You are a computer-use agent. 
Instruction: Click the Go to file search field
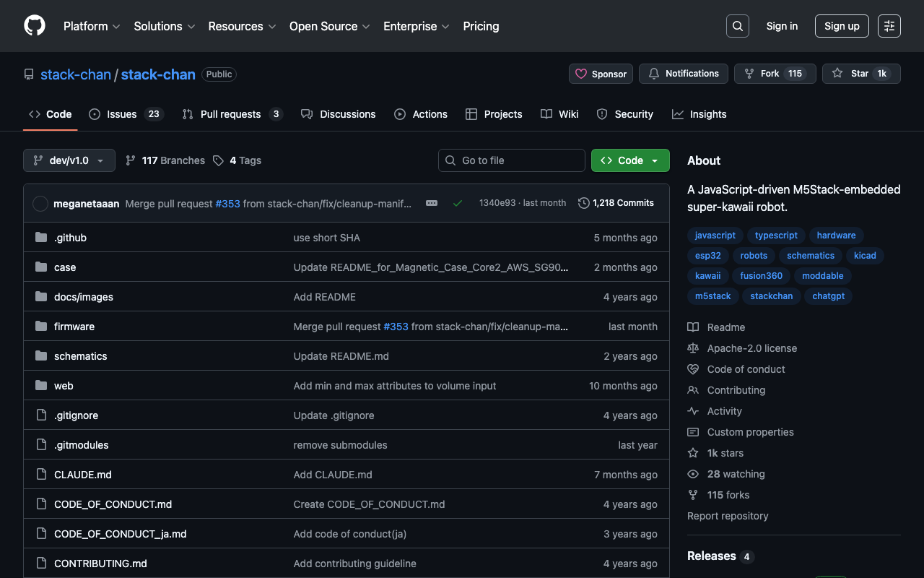click(511, 160)
